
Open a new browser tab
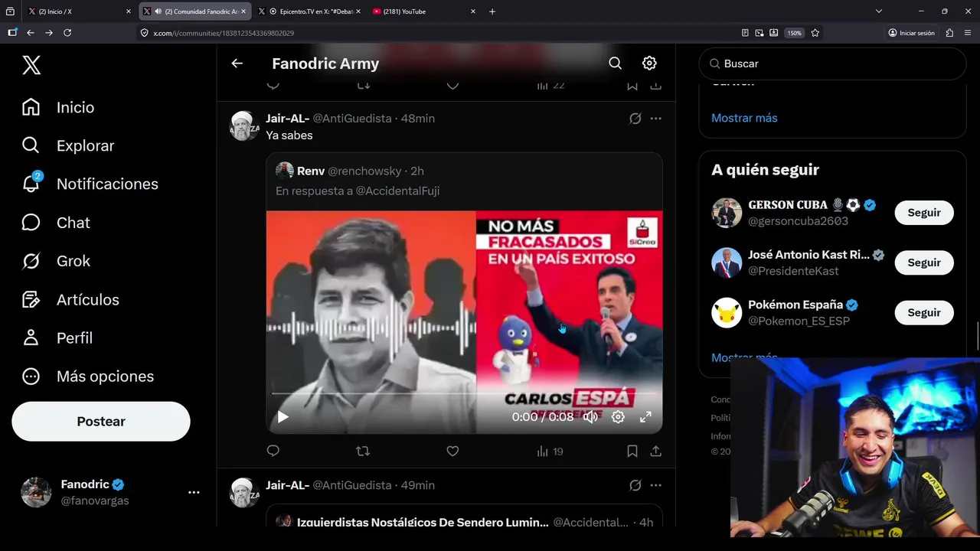492,11
